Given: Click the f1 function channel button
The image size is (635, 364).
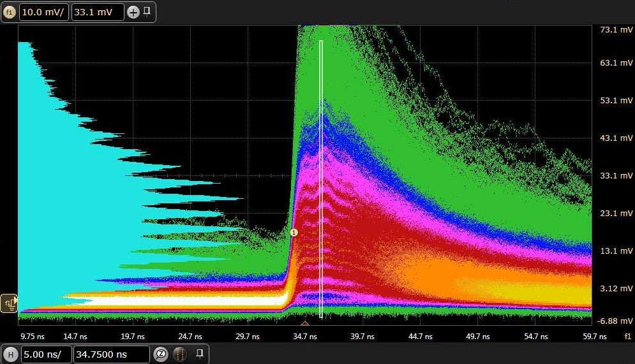Looking at the screenshot, I should [x=10, y=12].
